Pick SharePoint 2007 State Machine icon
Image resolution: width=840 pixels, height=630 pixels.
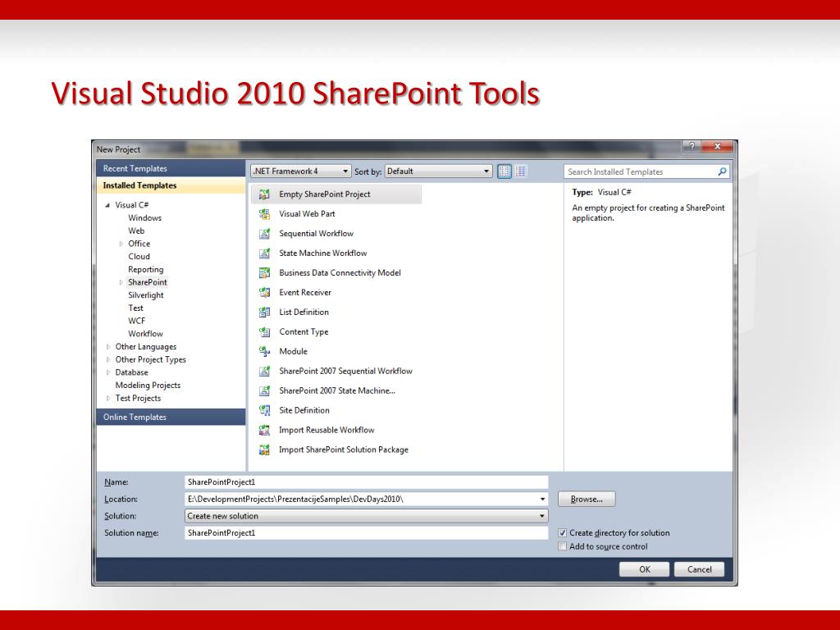pyautogui.click(x=264, y=391)
